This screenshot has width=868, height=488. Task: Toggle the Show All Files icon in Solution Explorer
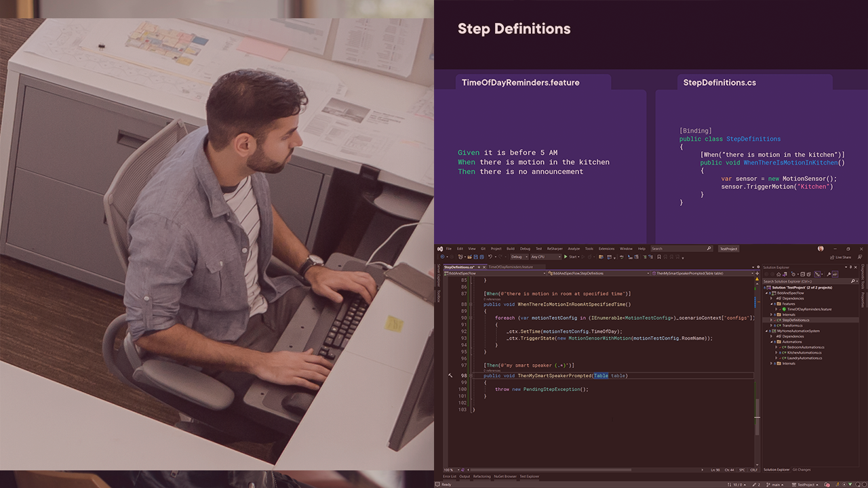(808, 274)
